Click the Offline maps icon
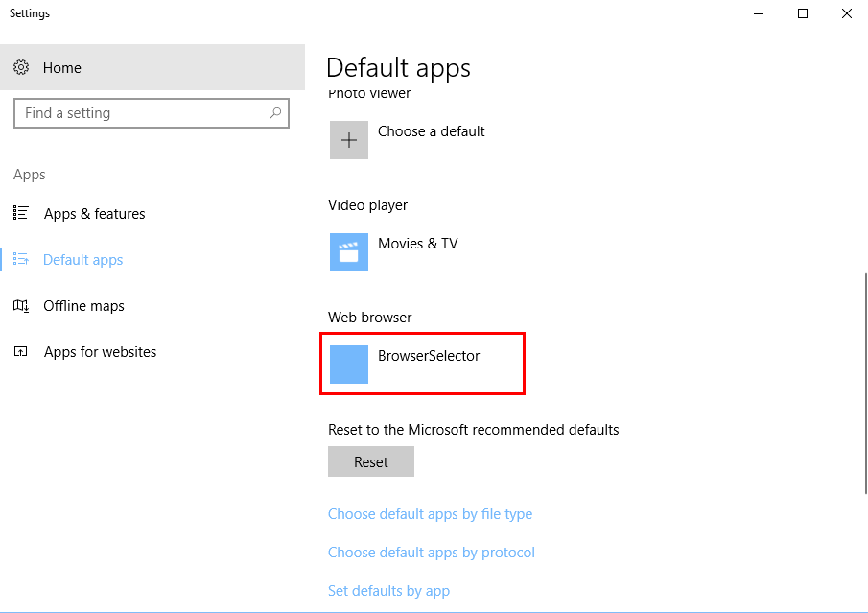This screenshot has width=868, height=613. [20, 306]
